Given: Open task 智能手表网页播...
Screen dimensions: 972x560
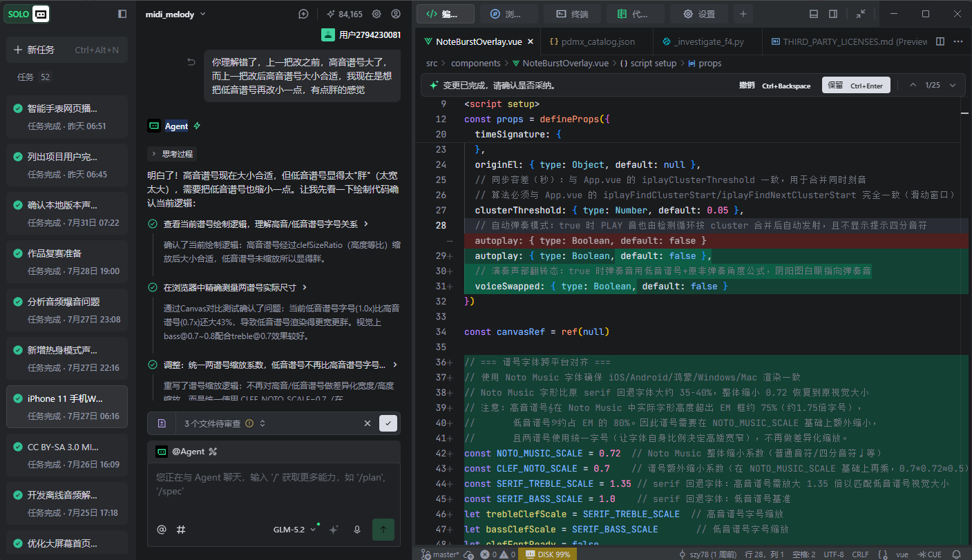Looking at the screenshot, I should pyautogui.click(x=66, y=117).
